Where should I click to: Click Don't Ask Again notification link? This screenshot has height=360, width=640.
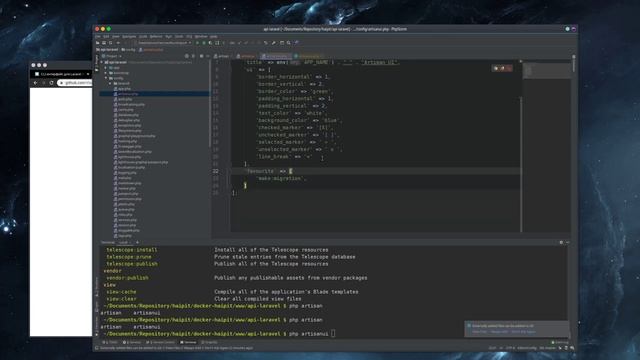point(523,332)
